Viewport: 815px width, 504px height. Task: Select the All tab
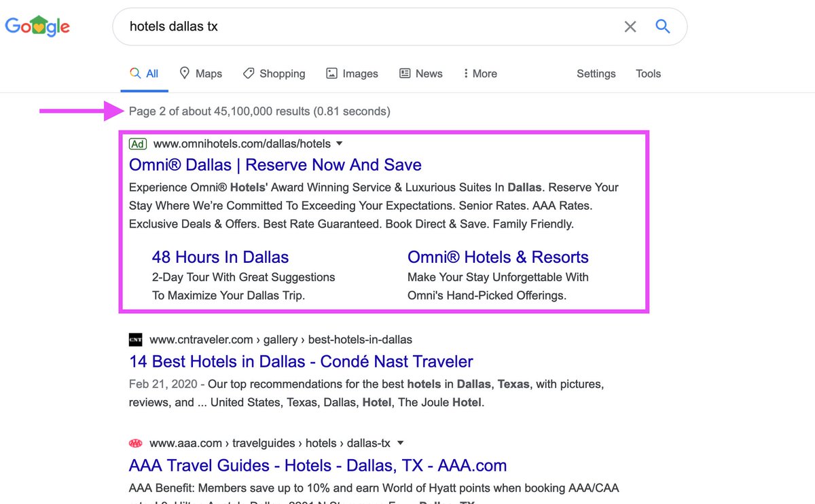[144, 73]
